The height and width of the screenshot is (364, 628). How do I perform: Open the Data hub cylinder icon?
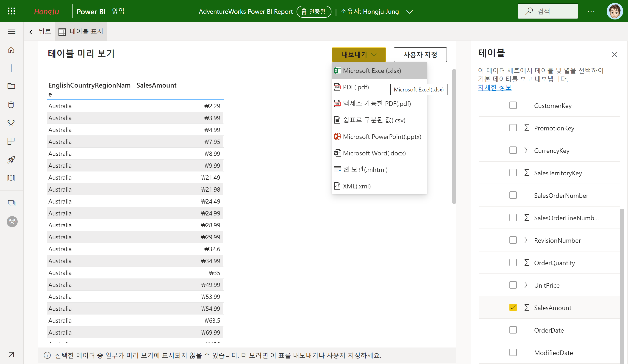point(11,105)
